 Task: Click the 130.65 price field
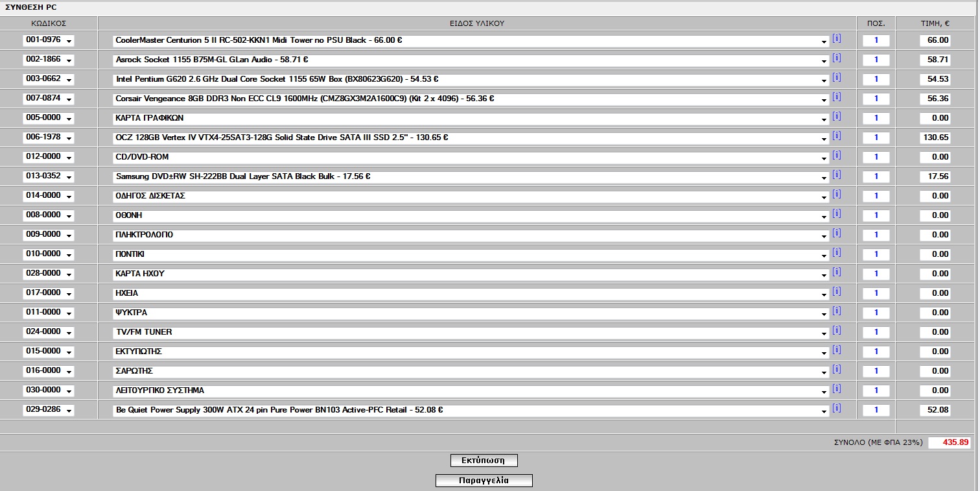click(x=935, y=138)
